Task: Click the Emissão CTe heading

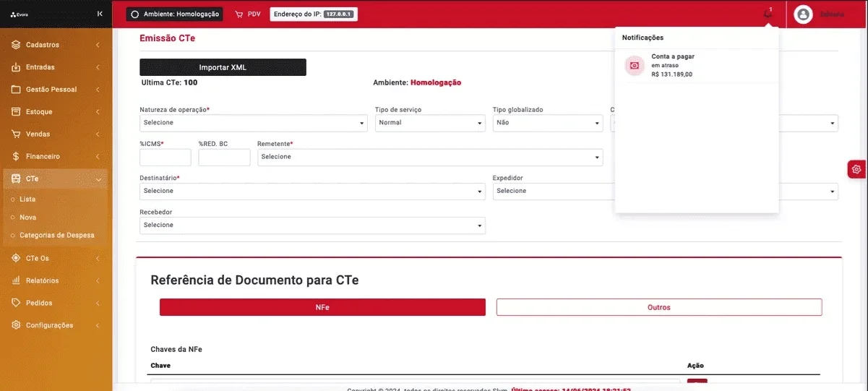Action: coord(167,38)
